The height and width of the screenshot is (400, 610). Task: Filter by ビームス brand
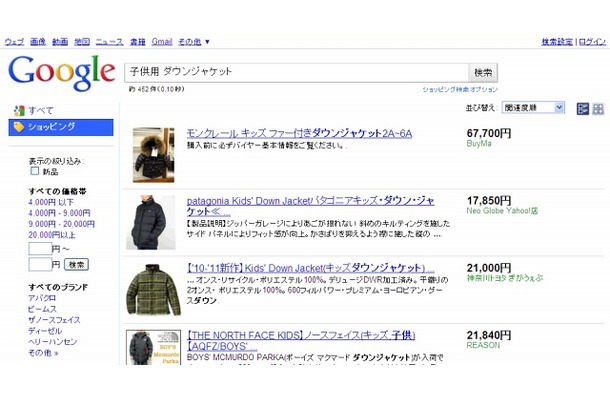click(42, 309)
